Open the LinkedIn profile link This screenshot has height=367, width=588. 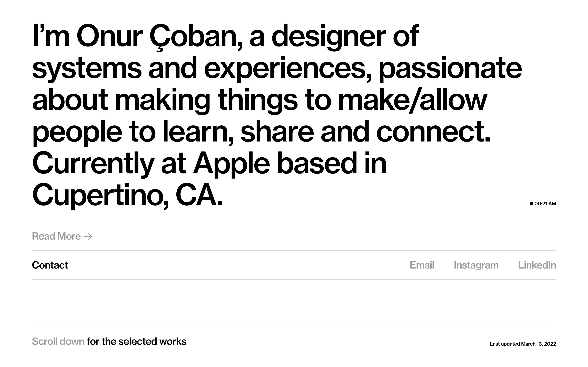537,265
